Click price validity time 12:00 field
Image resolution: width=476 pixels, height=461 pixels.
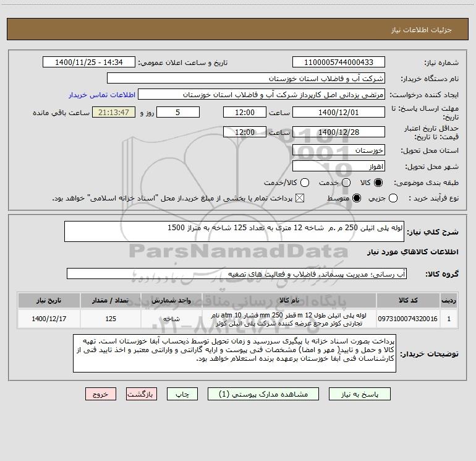(245, 132)
